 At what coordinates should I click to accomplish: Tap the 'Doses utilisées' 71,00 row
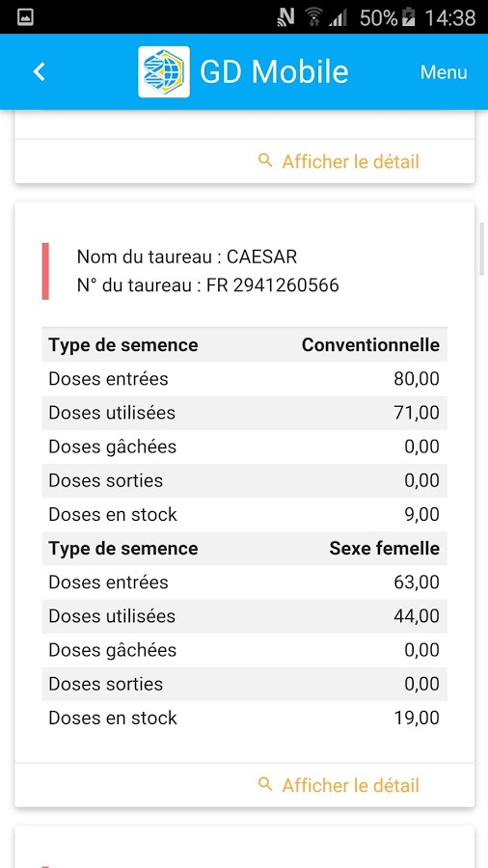(245, 413)
